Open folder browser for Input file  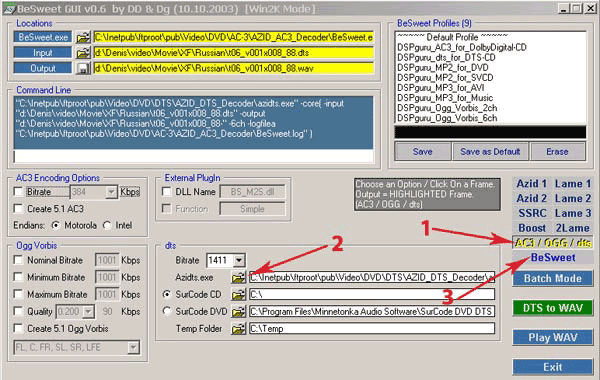coord(83,53)
